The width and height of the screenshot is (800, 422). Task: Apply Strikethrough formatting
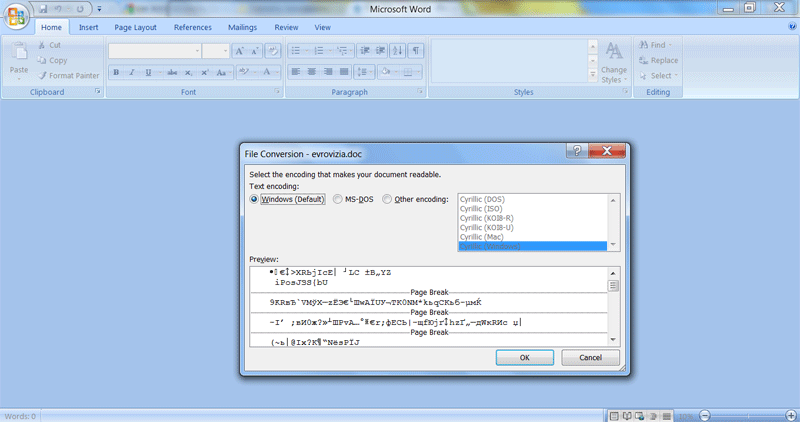[172, 72]
